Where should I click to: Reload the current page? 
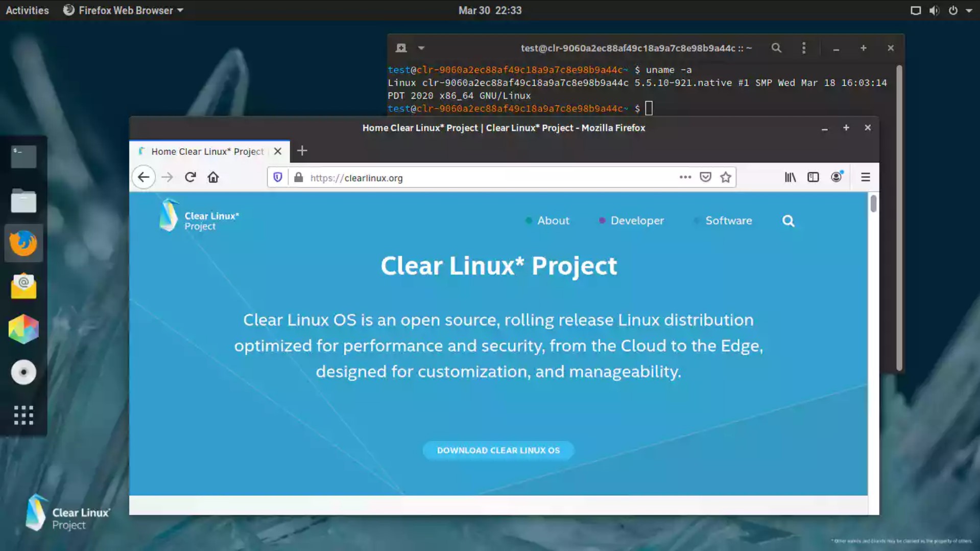point(190,177)
